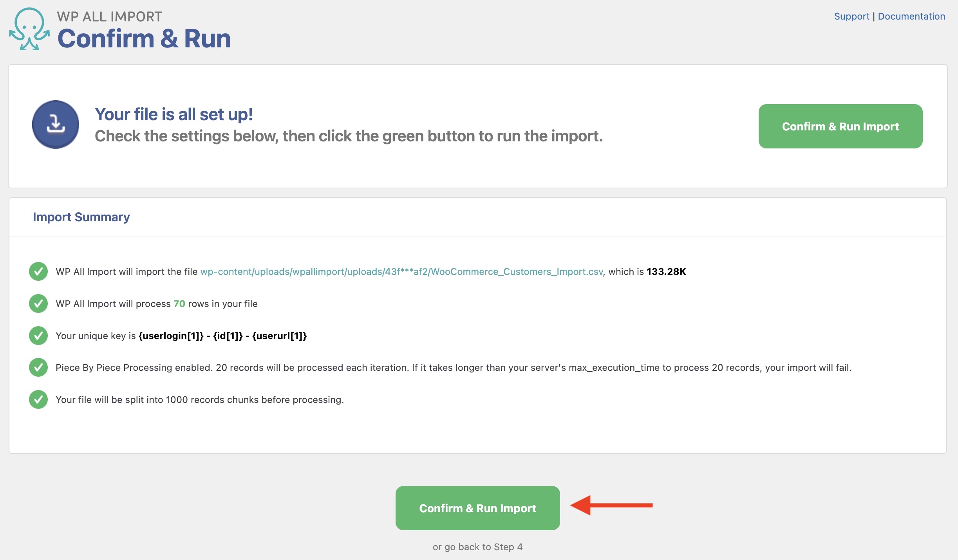This screenshot has height=560, width=958.
Task: Click the Import Summary section header
Action: pyautogui.click(x=81, y=217)
